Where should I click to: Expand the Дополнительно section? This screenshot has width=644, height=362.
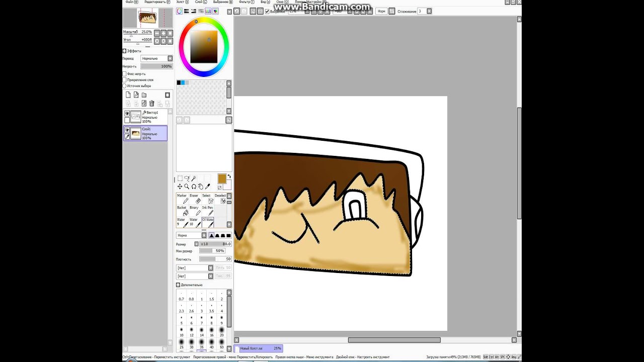pyautogui.click(x=178, y=285)
